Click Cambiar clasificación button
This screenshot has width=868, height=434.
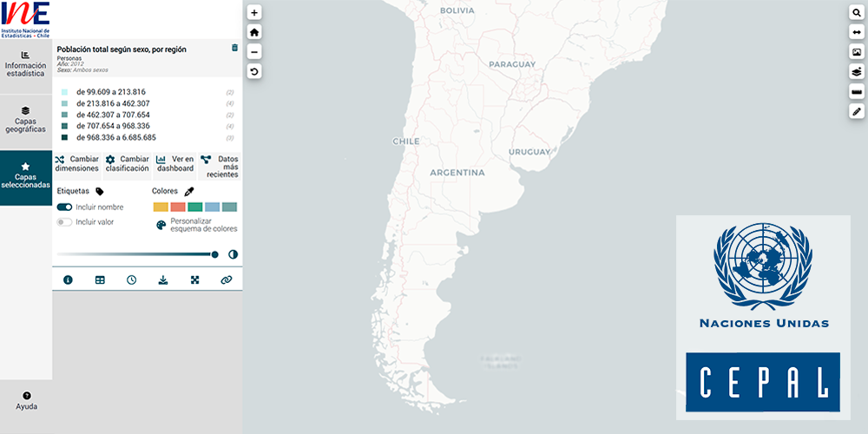(128, 164)
